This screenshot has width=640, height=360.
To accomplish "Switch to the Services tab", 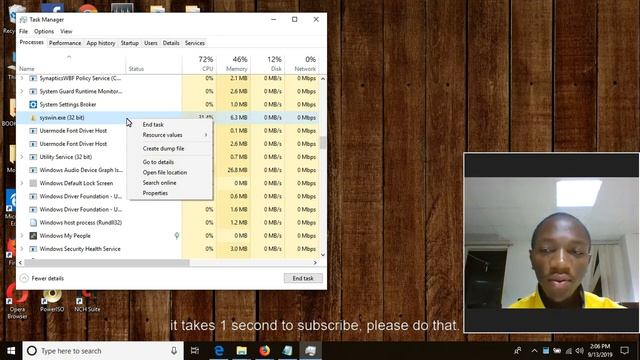I will coord(195,43).
